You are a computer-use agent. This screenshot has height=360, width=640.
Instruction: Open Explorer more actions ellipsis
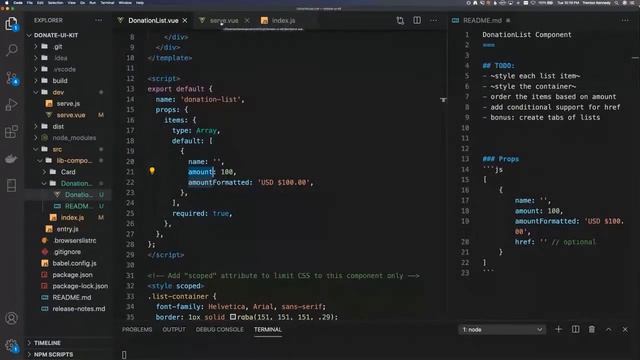(98, 20)
